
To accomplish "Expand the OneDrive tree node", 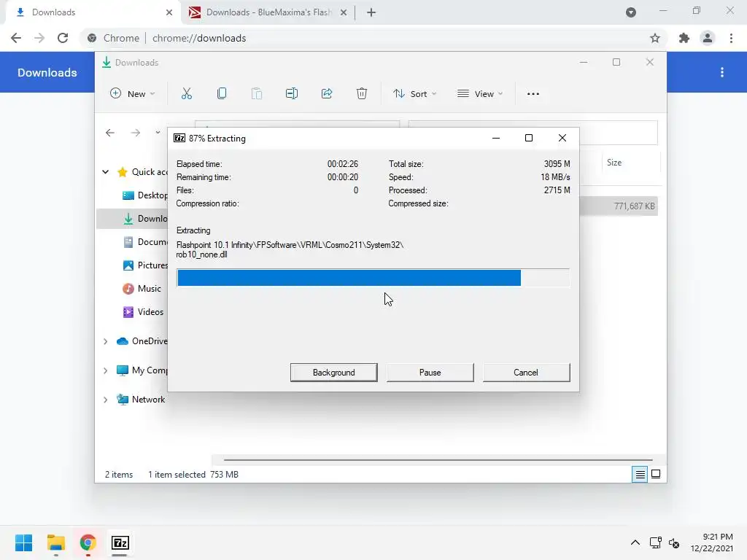I will coord(106,341).
